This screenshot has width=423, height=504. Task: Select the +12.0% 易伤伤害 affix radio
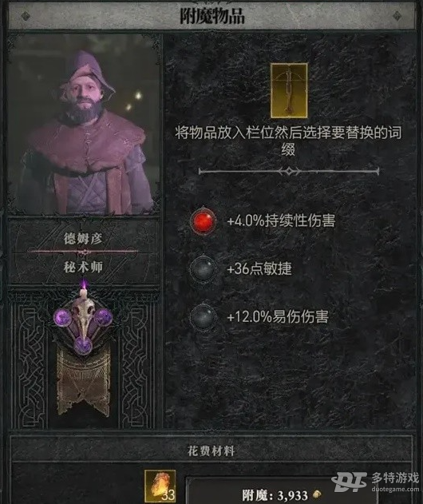tap(203, 317)
